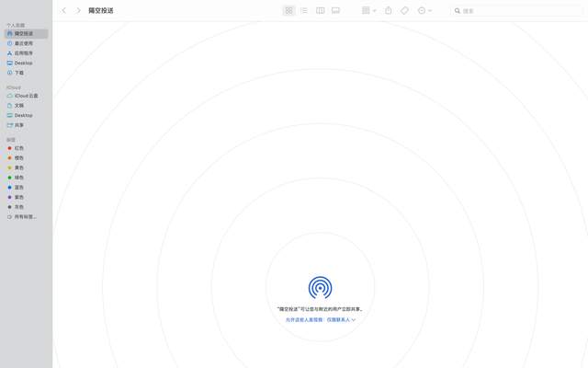The image size is (588, 368).
Task: Select the yellow 黄色 tag
Action: coord(27,167)
